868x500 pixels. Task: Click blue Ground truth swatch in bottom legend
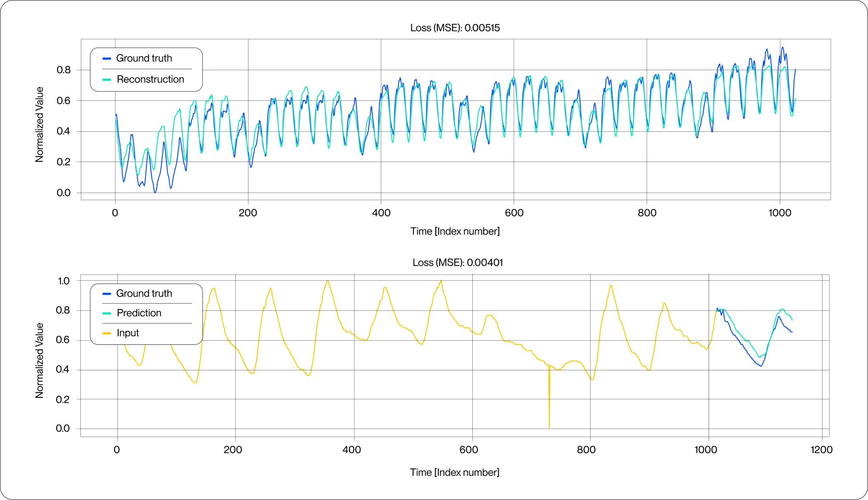click(x=107, y=294)
